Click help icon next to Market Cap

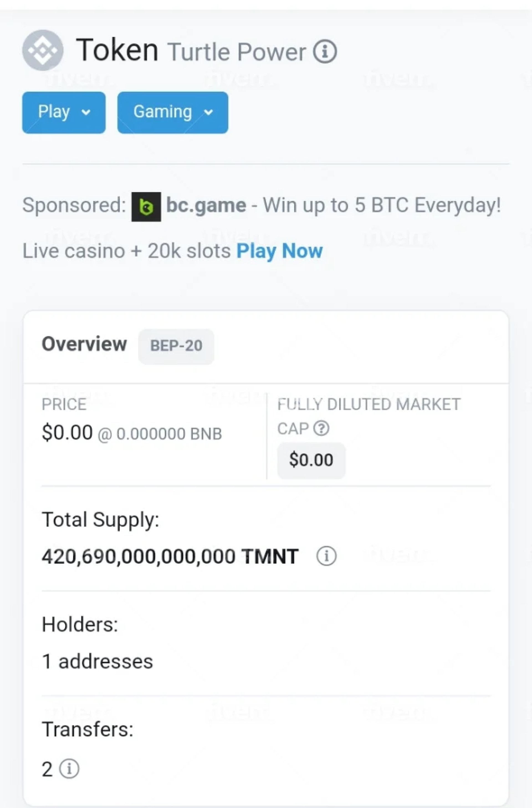pyautogui.click(x=321, y=429)
